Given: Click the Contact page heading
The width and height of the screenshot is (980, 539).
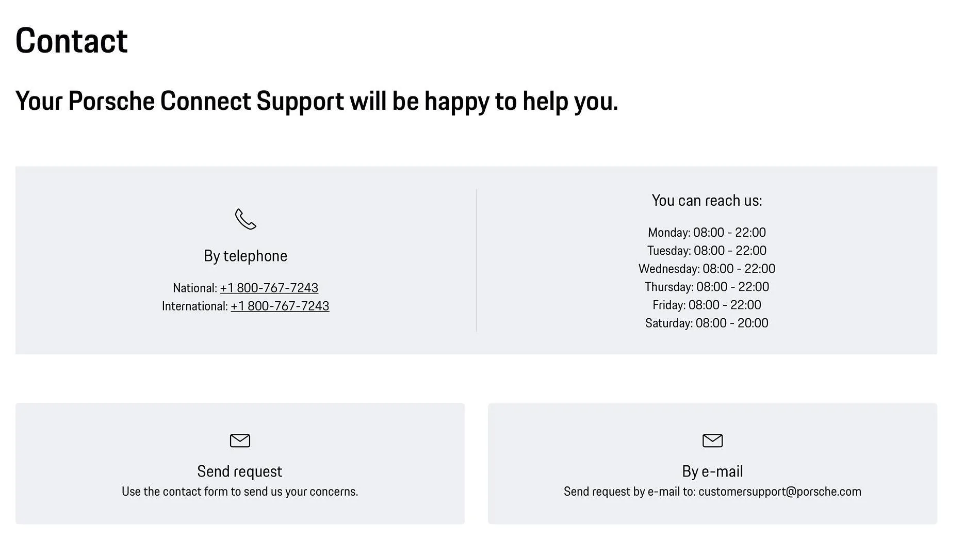Looking at the screenshot, I should pyautogui.click(x=72, y=41).
